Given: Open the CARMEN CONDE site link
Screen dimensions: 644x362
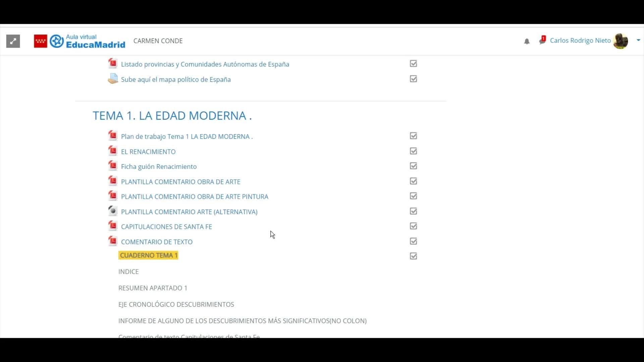Looking at the screenshot, I should pyautogui.click(x=158, y=41).
